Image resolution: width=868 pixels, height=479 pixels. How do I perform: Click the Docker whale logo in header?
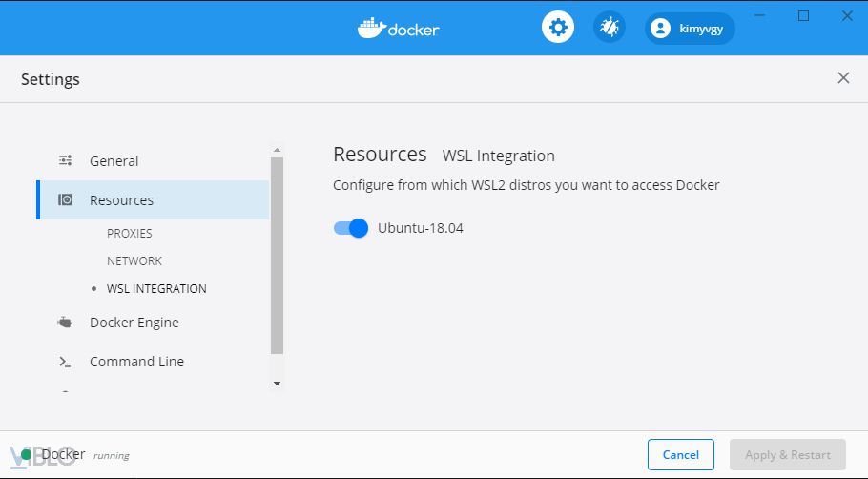tap(370, 28)
